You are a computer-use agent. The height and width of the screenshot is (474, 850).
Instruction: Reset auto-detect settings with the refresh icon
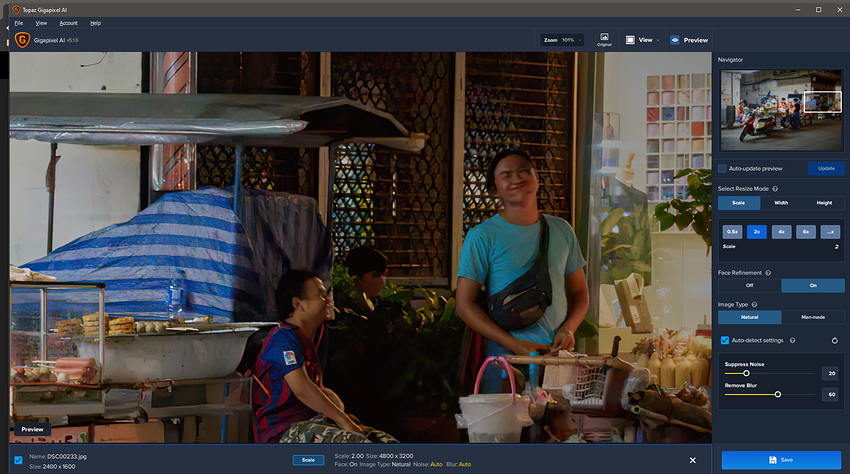pyautogui.click(x=835, y=341)
